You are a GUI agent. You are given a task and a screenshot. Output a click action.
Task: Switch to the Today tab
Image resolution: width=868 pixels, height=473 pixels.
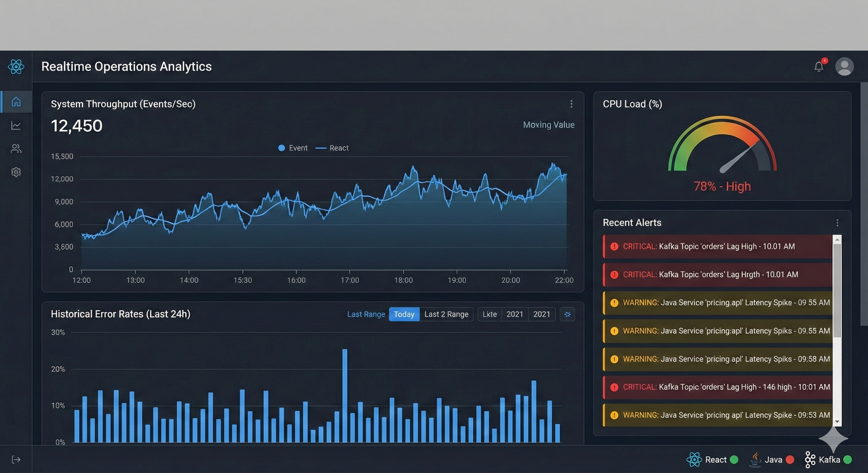pos(404,314)
